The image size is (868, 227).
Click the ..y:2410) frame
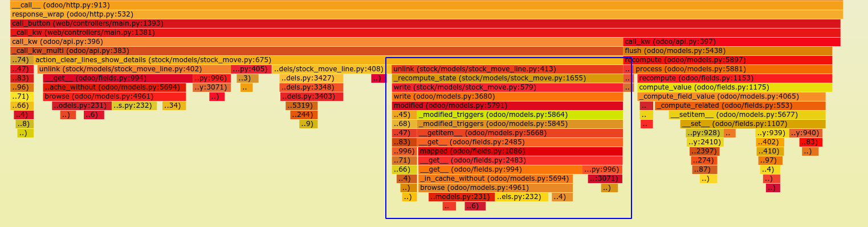[704, 142]
